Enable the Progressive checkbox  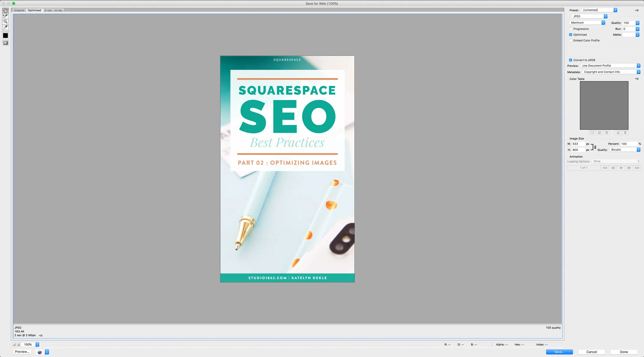pos(571,29)
